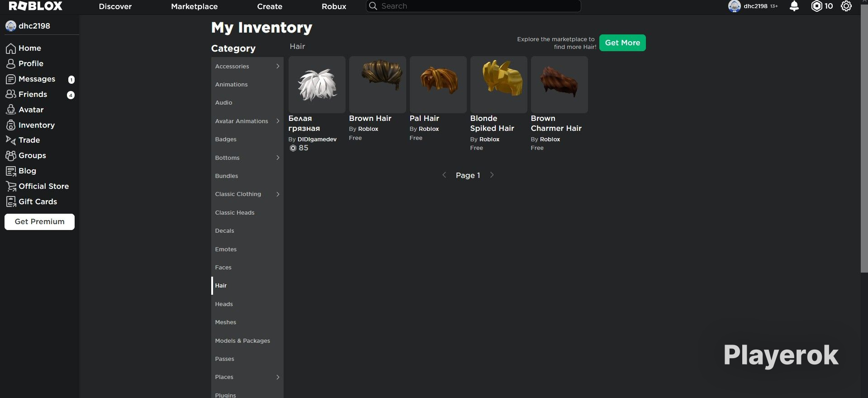Screen dimensions: 868x398
Task: Select the Animations category
Action: coord(247,85)
